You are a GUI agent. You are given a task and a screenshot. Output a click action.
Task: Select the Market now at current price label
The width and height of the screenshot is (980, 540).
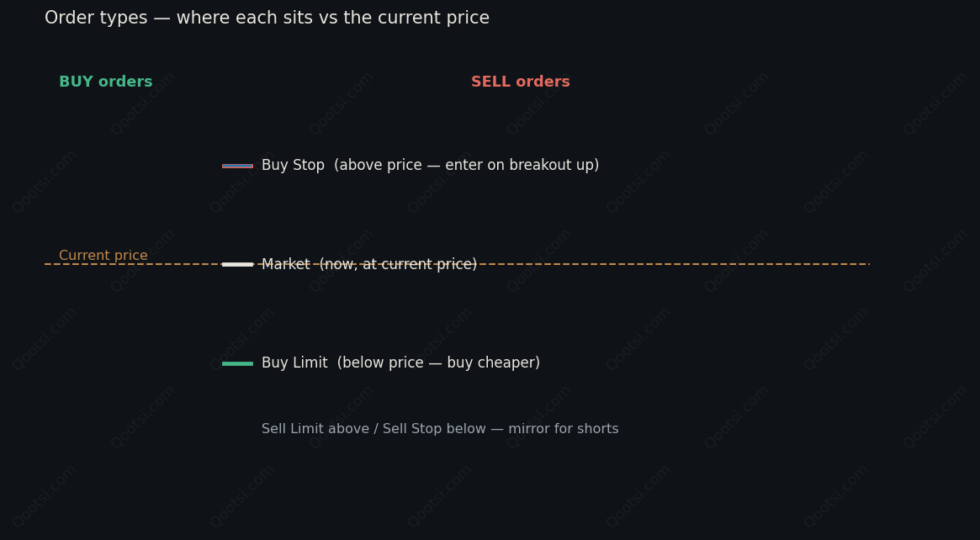pos(369,264)
